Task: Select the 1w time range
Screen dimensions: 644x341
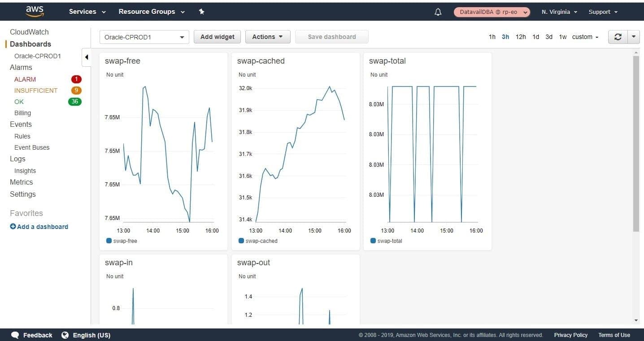Action: (x=563, y=37)
